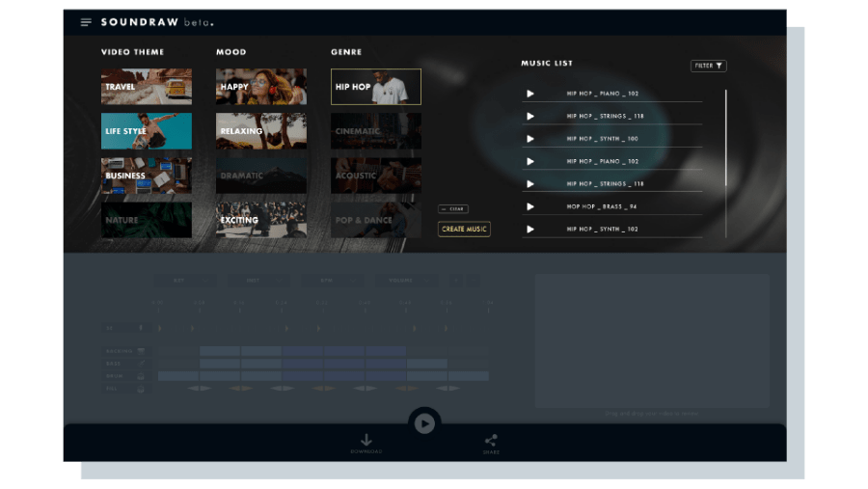Click the Create Music button

(464, 229)
